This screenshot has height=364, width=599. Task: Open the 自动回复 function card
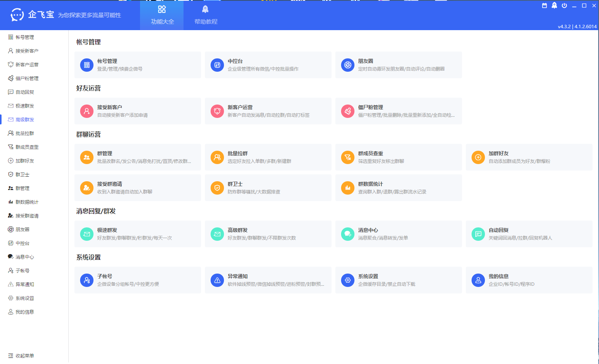pyautogui.click(x=529, y=234)
